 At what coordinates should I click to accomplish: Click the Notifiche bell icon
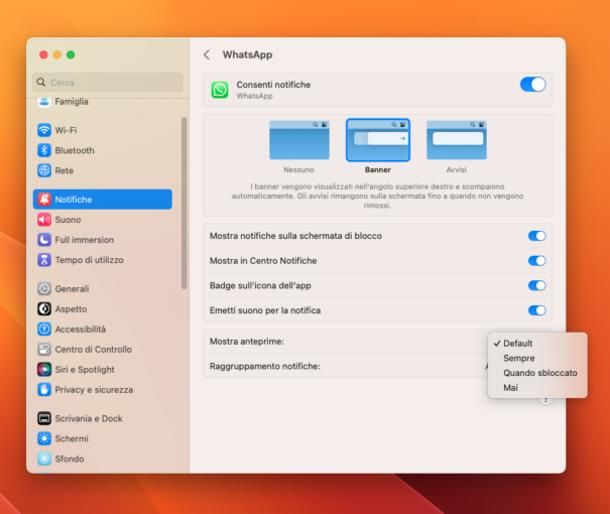44,199
